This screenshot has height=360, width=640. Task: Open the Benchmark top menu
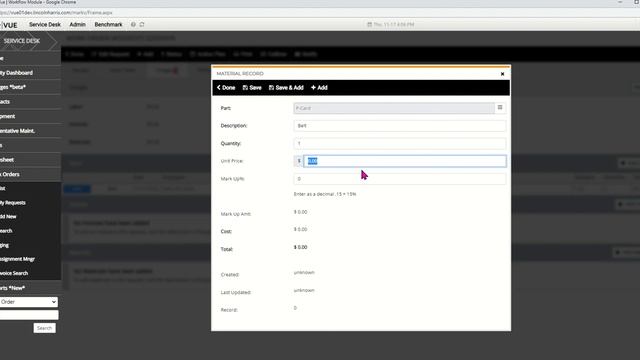[108, 24]
